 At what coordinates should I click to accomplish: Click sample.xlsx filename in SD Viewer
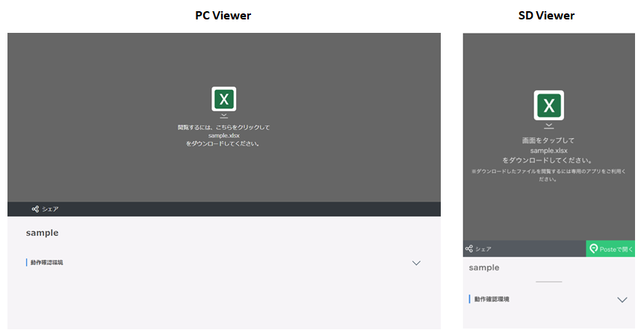click(548, 151)
